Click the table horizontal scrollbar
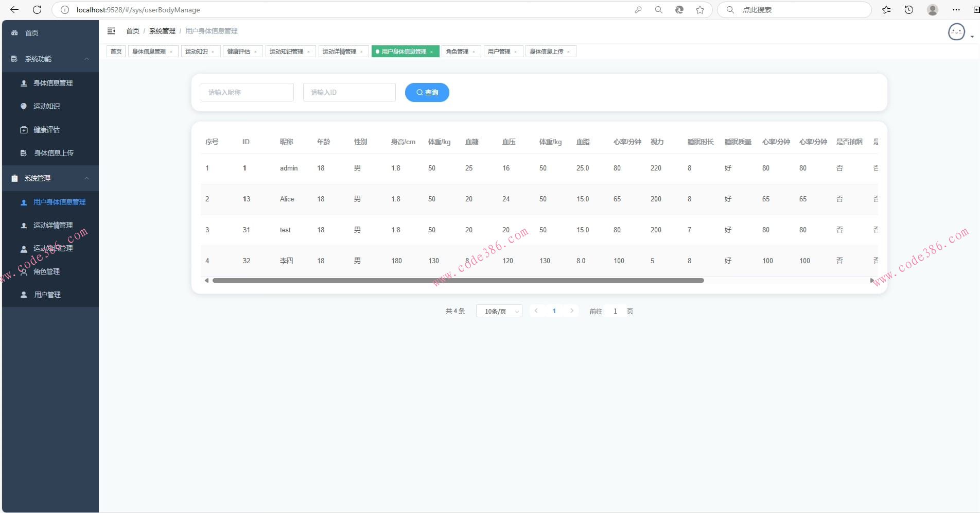Screen dimensions: 980x513 (x=458, y=281)
